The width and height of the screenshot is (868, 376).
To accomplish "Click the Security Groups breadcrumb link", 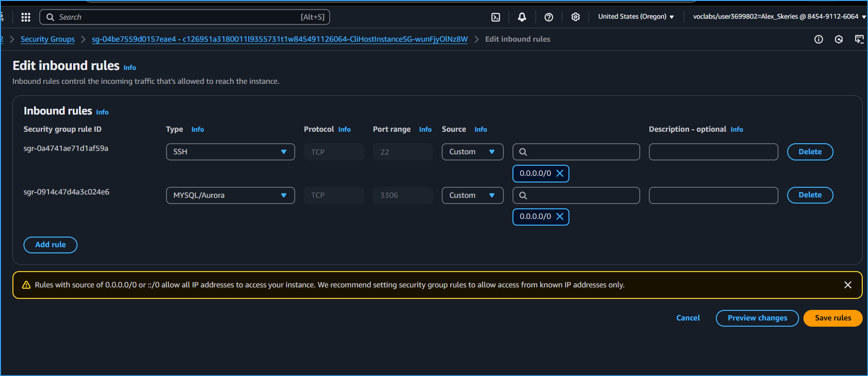I will coord(47,39).
